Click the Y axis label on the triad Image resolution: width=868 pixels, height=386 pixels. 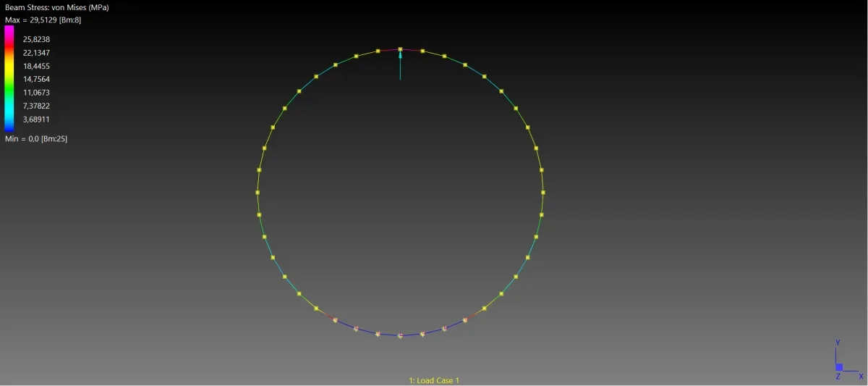838,343
